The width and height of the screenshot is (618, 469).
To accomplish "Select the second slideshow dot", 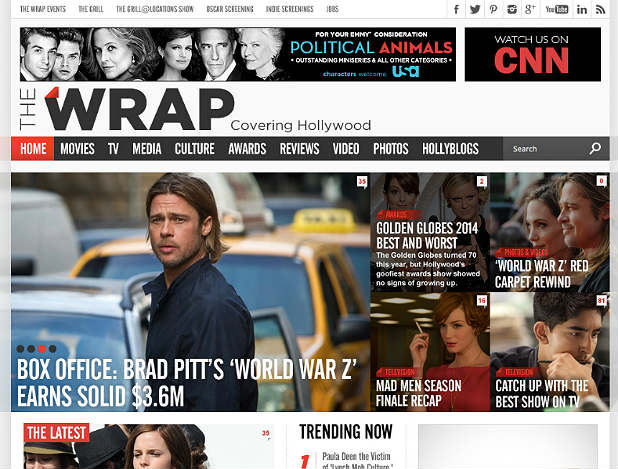I will click(31, 349).
